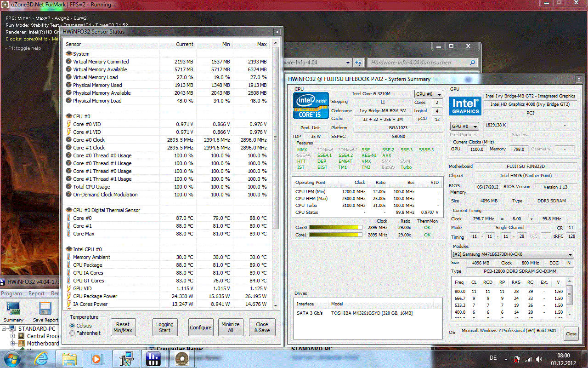Click the Memory Ambient thermometer icon
Viewport: 588px width, 368px height.
(69, 257)
